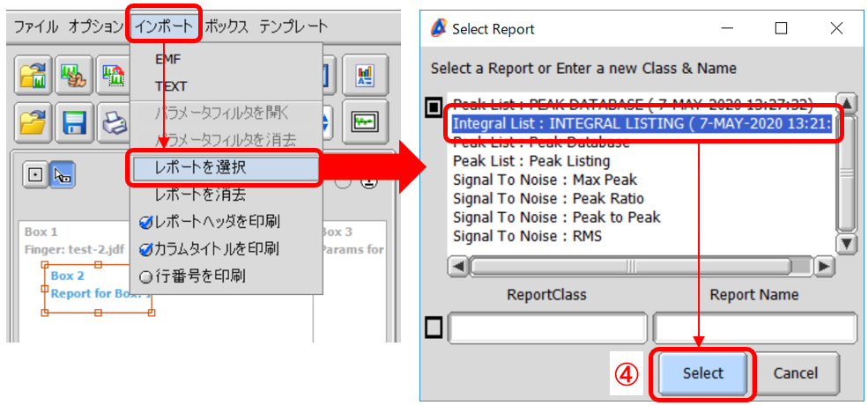Open the テンプレート menu
868x405 pixels.
(293, 26)
